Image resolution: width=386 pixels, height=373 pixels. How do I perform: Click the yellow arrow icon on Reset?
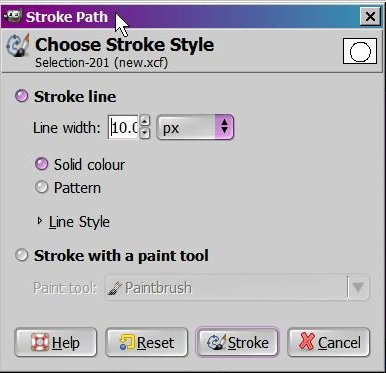click(127, 342)
